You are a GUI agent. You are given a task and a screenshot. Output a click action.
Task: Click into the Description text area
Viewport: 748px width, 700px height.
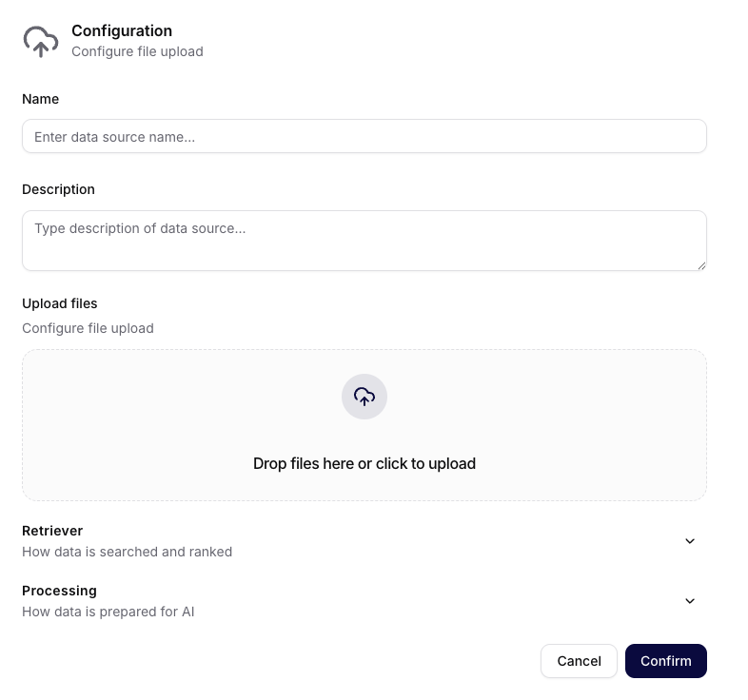click(x=364, y=241)
